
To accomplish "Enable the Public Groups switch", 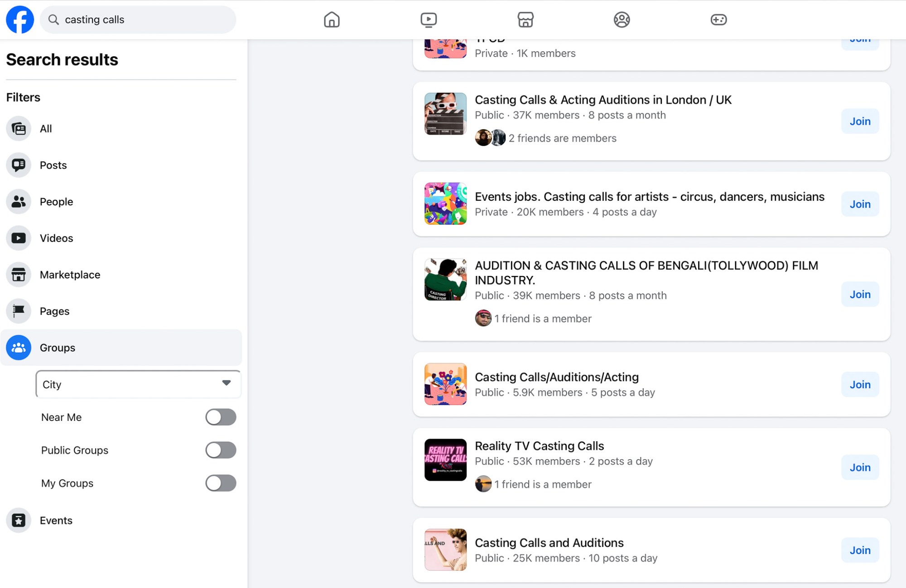I will (x=221, y=450).
